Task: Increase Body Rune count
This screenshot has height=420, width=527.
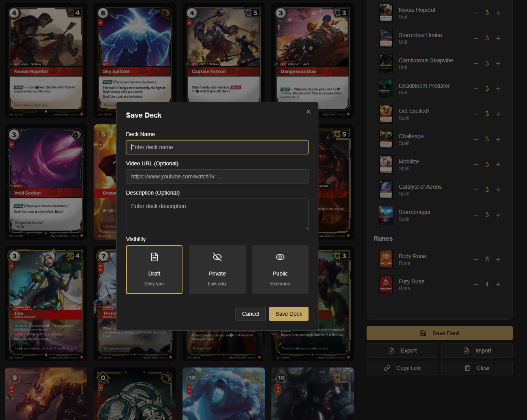Action: click(x=498, y=259)
